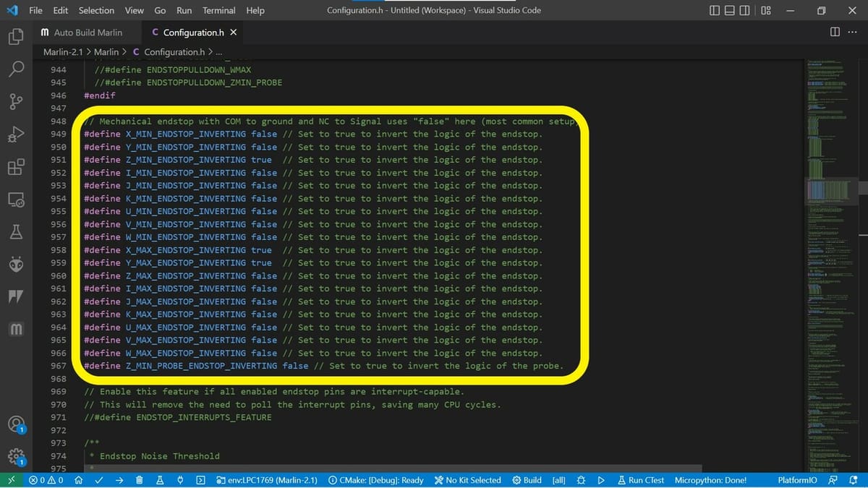Click the feedback icon next to bell
The width and height of the screenshot is (868, 488).
click(x=833, y=480)
